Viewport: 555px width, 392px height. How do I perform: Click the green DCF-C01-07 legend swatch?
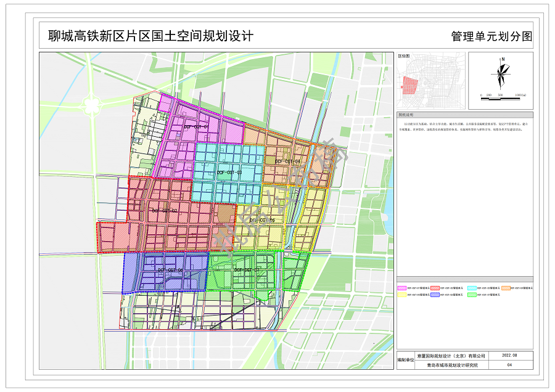(x=471, y=295)
